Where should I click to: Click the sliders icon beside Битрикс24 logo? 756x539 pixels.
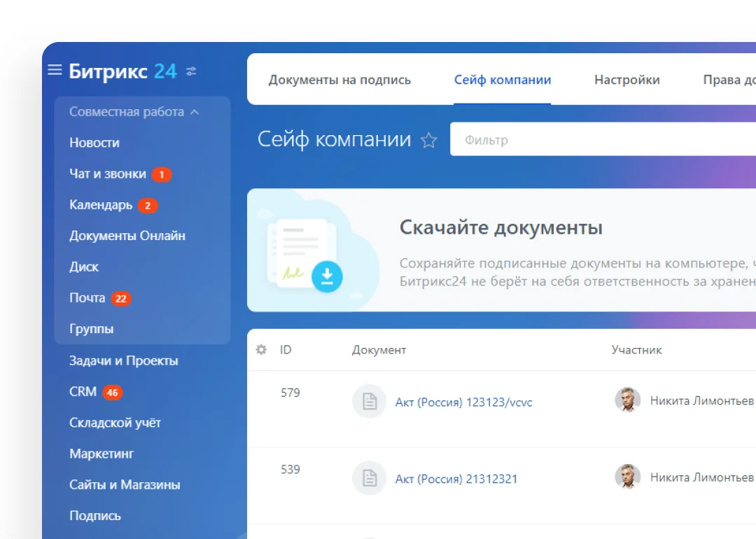(x=190, y=71)
